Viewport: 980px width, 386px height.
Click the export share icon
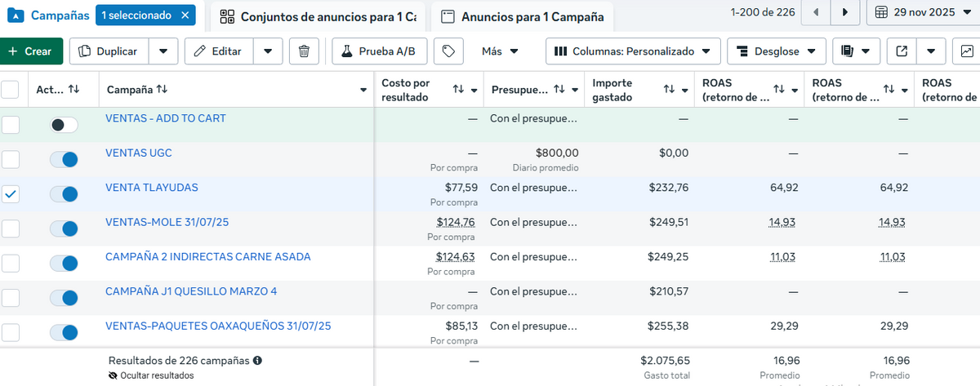coord(902,51)
